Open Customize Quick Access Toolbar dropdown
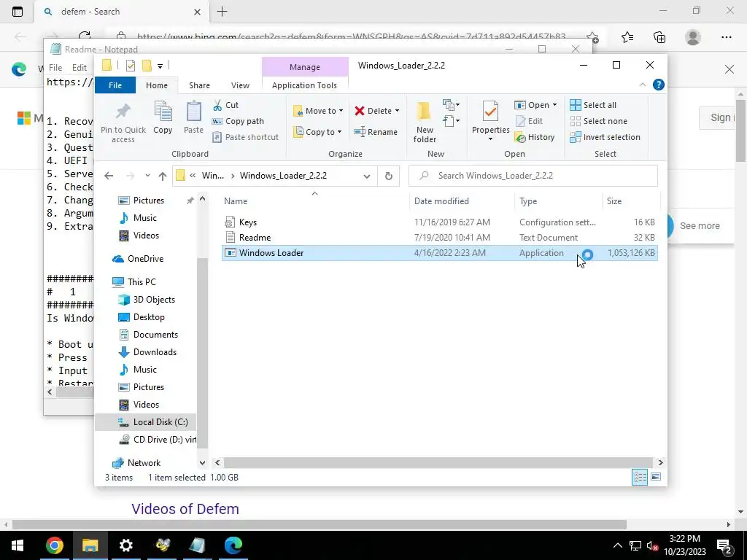The width and height of the screenshot is (747, 560). 160,66
